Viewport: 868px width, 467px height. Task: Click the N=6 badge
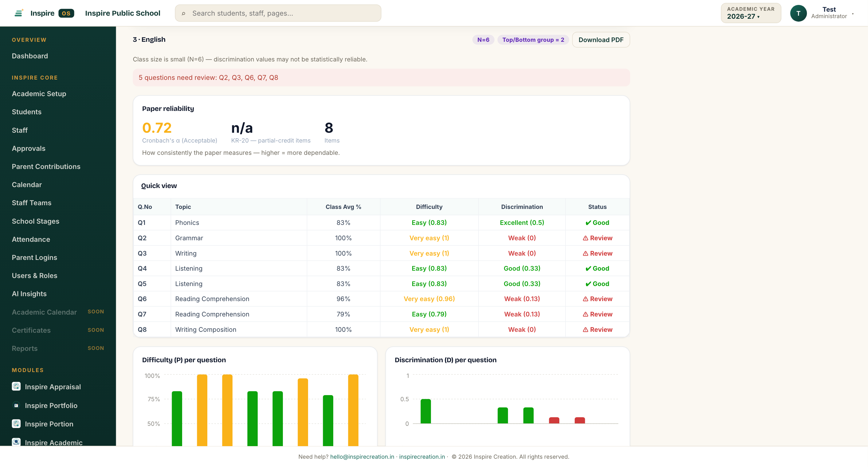click(483, 40)
